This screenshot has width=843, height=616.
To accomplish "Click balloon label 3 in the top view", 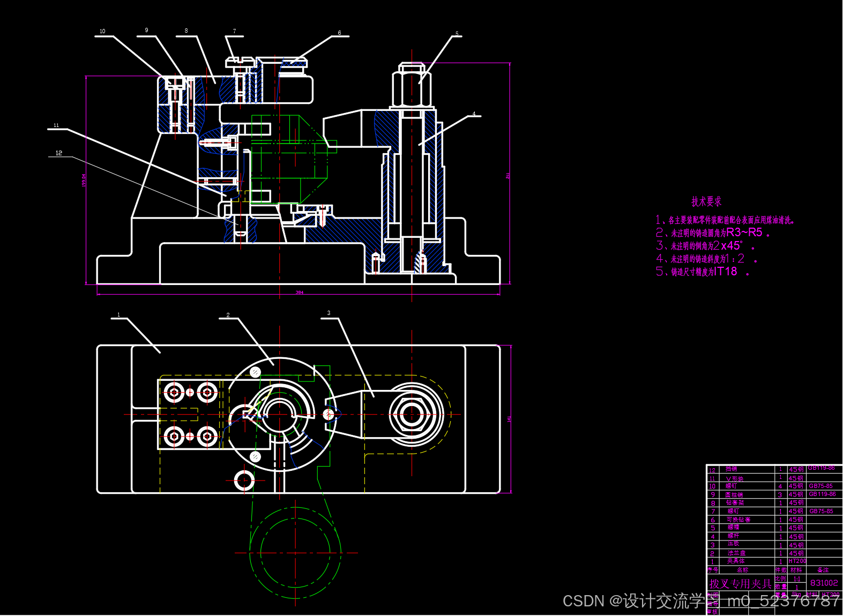I will pos(329,313).
